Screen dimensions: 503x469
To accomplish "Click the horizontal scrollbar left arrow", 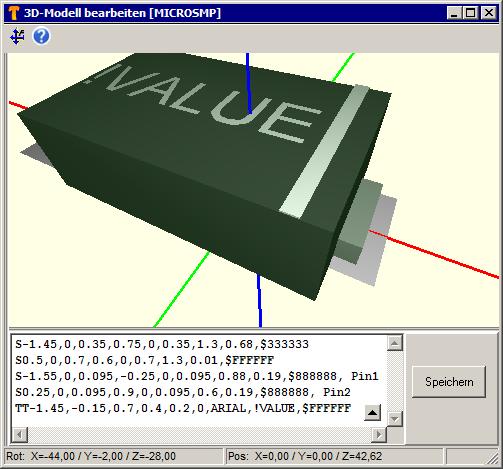I will tap(20, 435).
